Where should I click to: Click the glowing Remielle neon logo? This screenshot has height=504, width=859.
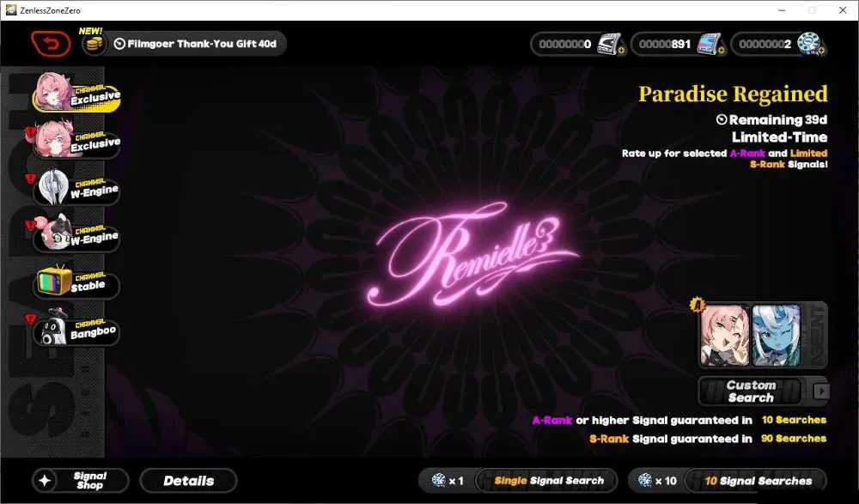tap(472, 253)
